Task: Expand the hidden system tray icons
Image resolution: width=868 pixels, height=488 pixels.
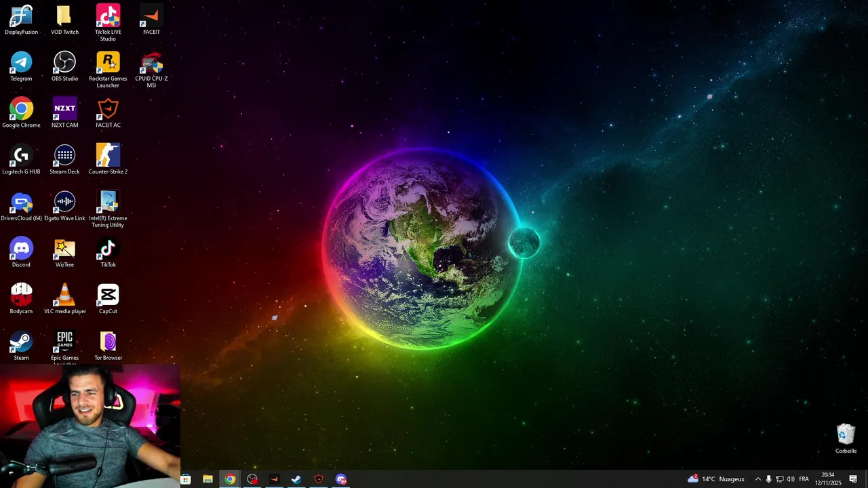Action: [757, 479]
